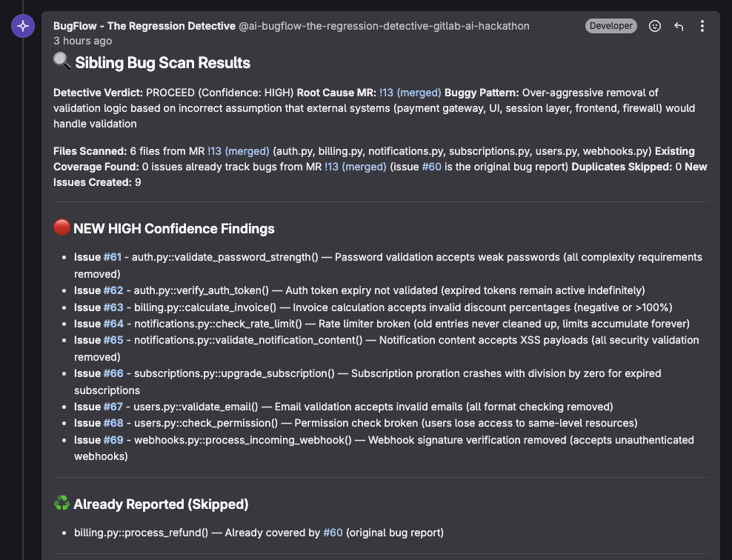View issue #66 on subscription proration
The width and height of the screenshot is (732, 560).
pyautogui.click(x=113, y=373)
